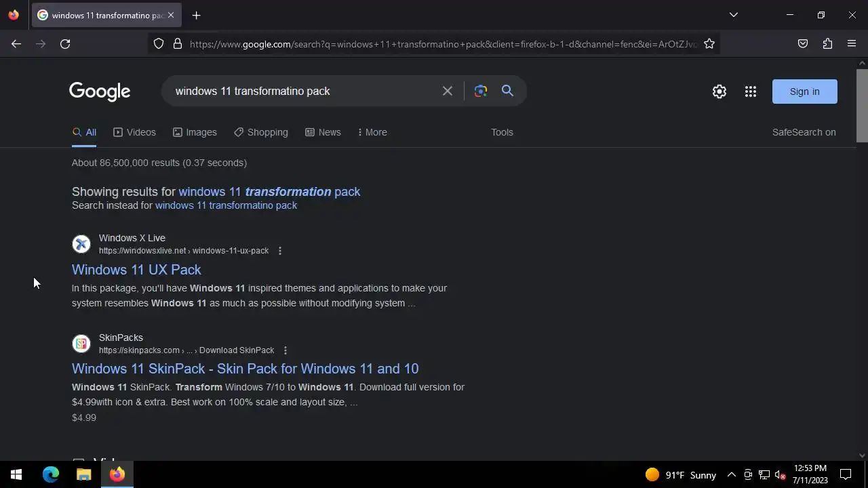Click the magnifier search button
Screen dimensions: 868x488
coord(507,91)
